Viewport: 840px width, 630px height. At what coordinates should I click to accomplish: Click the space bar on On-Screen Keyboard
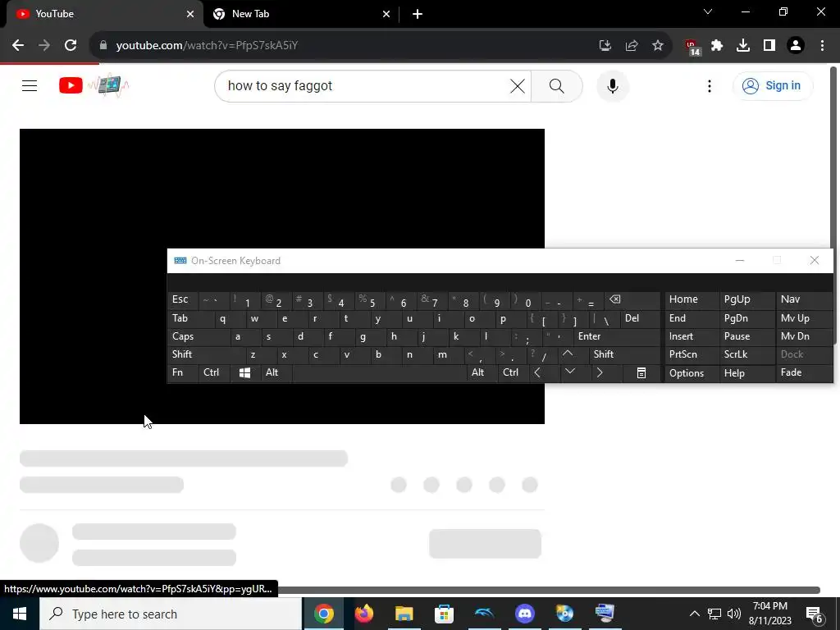coord(379,373)
